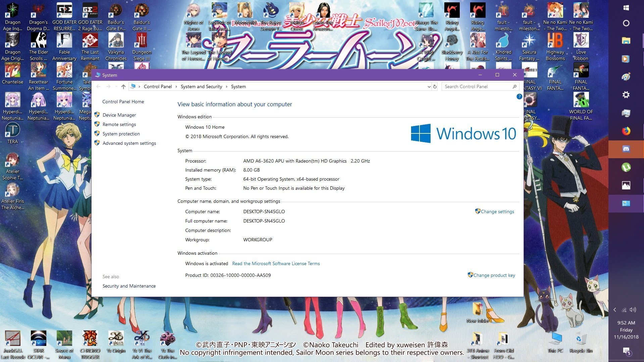Expand chevron after Control Panel breadcrumb

tap(176, 87)
